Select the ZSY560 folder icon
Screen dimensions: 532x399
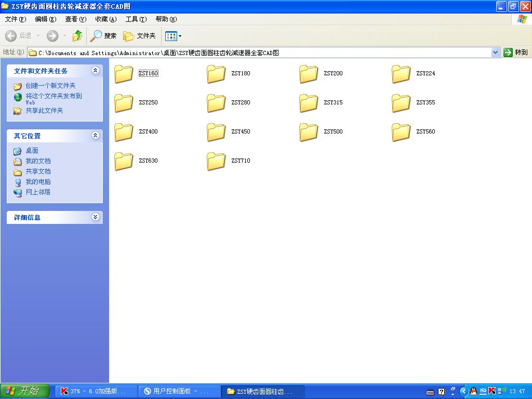click(x=401, y=132)
